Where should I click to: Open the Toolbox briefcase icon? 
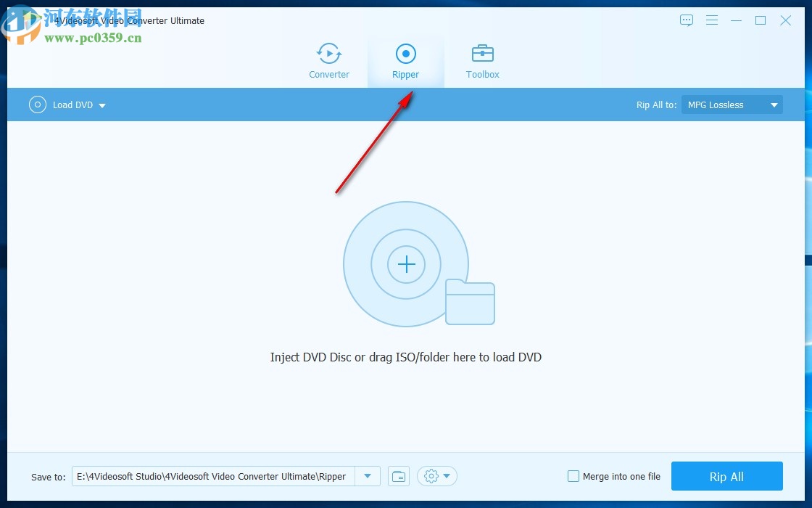[x=482, y=53]
